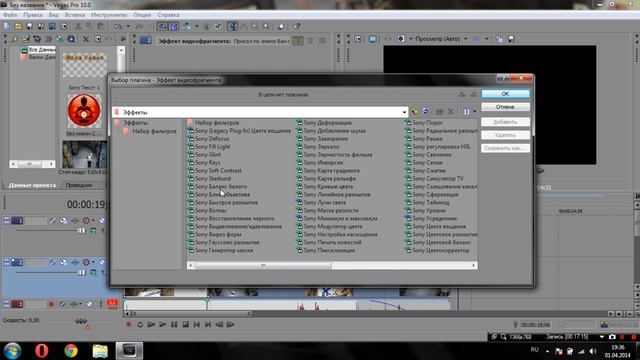Refresh the plugin list
The height and width of the screenshot is (360, 640).
[x=425, y=112]
